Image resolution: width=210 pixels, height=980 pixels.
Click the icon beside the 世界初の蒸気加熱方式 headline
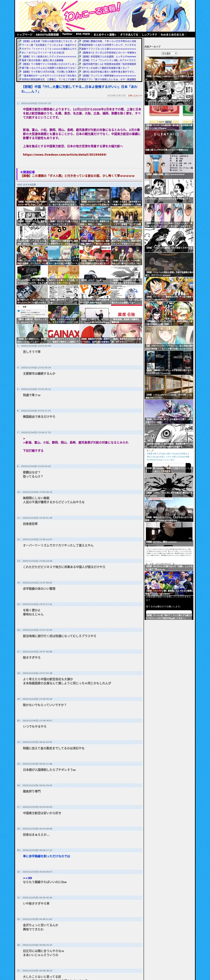(x=20, y=79)
